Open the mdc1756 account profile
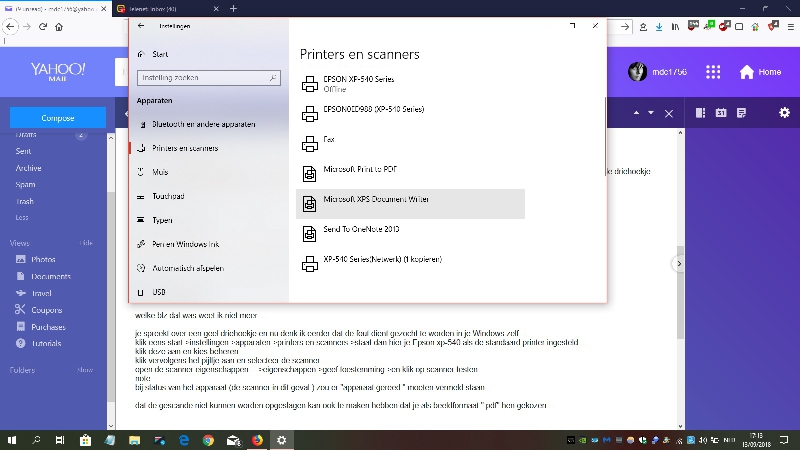800x450 pixels. tap(657, 72)
